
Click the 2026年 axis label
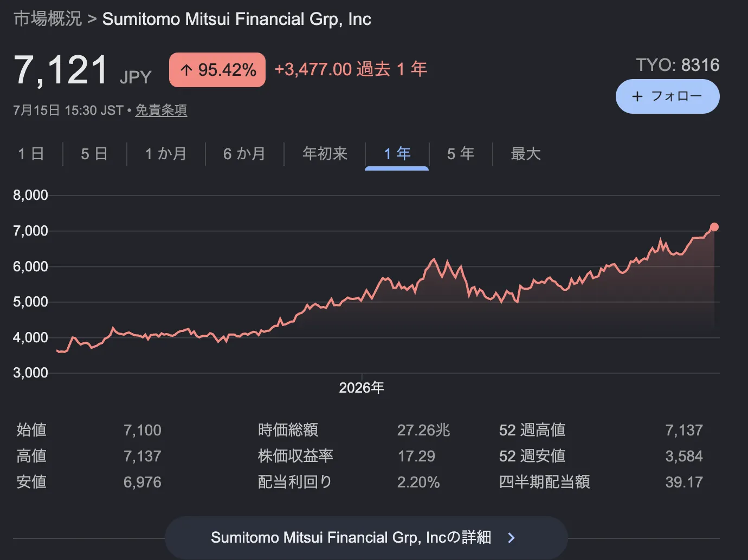[362, 388]
